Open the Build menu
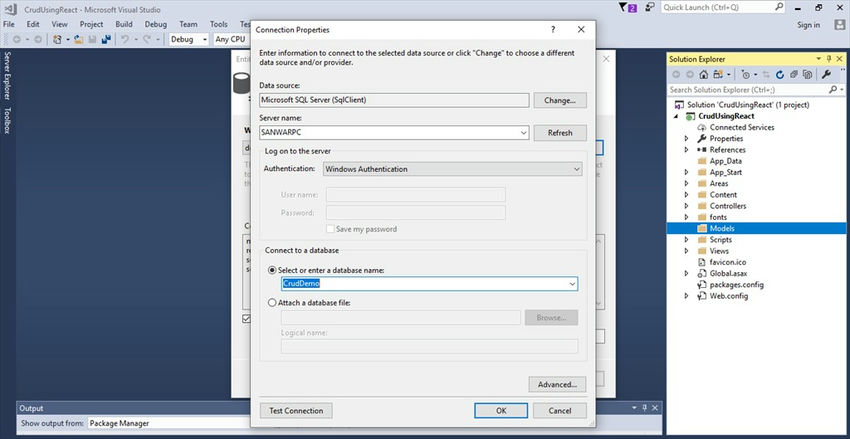Image resolution: width=850 pixels, height=439 pixels. coord(124,24)
